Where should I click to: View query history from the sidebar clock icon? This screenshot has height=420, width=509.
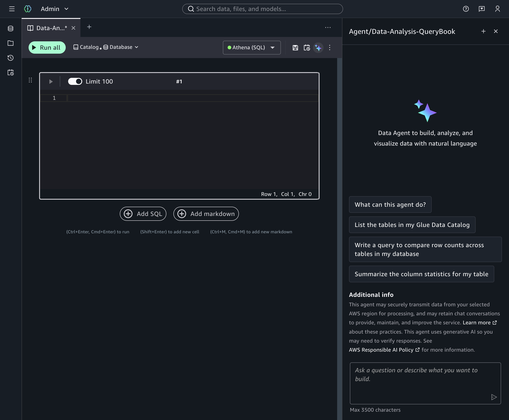[x=11, y=58]
